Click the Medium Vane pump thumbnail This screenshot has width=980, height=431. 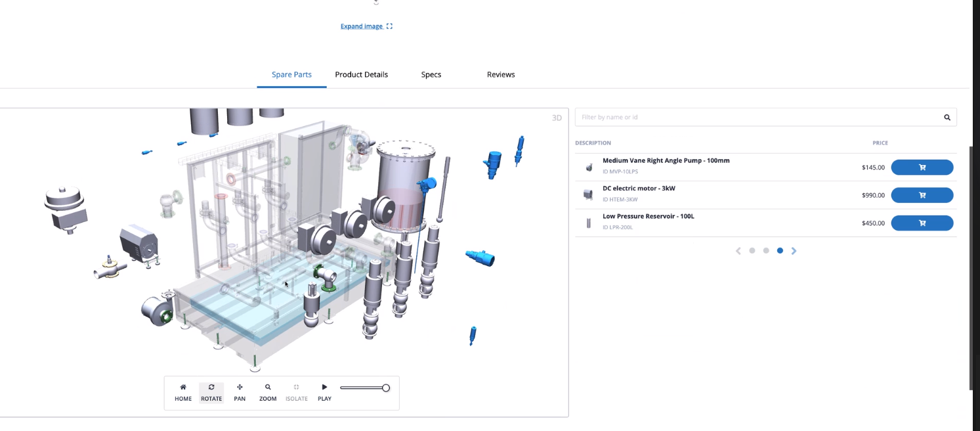click(x=588, y=168)
